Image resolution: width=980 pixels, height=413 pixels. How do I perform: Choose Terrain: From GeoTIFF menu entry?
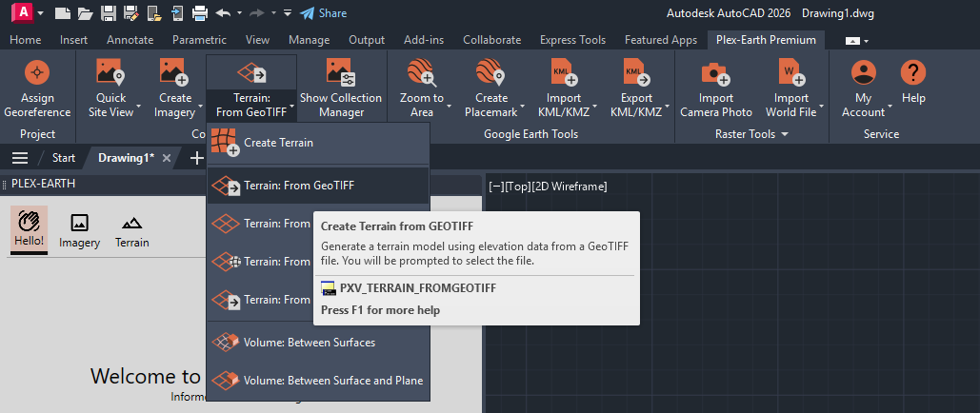319,186
